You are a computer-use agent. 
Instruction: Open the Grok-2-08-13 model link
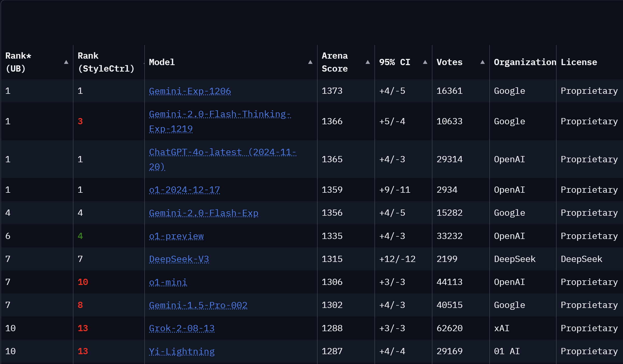click(182, 328)
